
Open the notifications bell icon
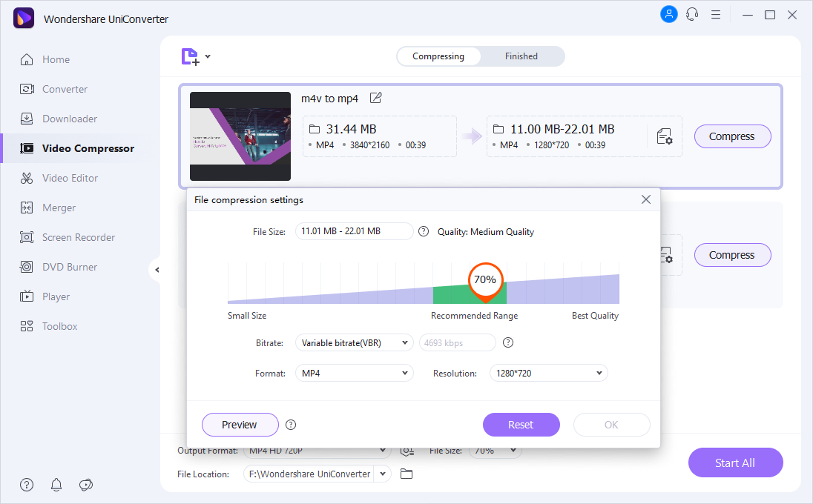(56, 485)
